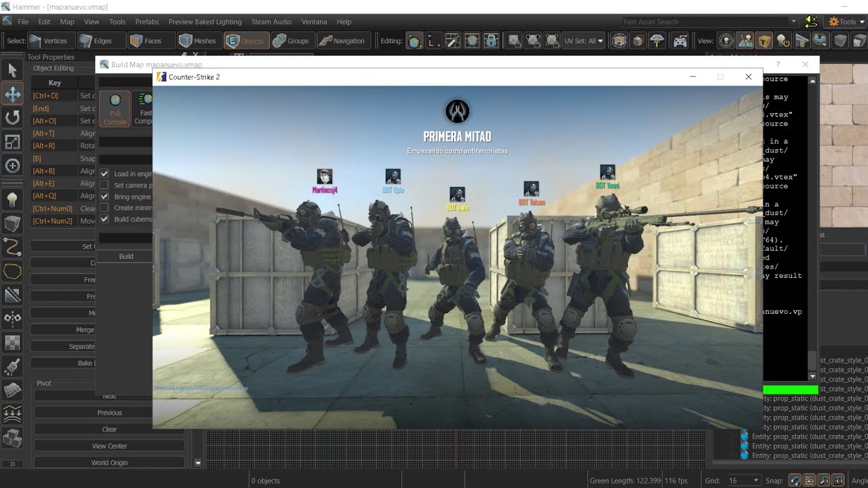Viewport: 868px width, 488px height.
Task: Select the Paint brush tool
Action: (x=12, y=366)
